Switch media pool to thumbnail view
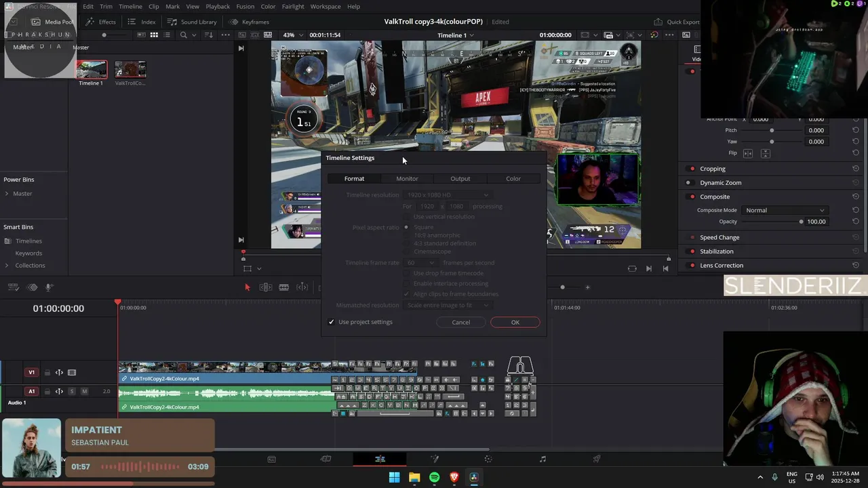The width and height of the screenshot is (868, 488). (x=154, y=35)
